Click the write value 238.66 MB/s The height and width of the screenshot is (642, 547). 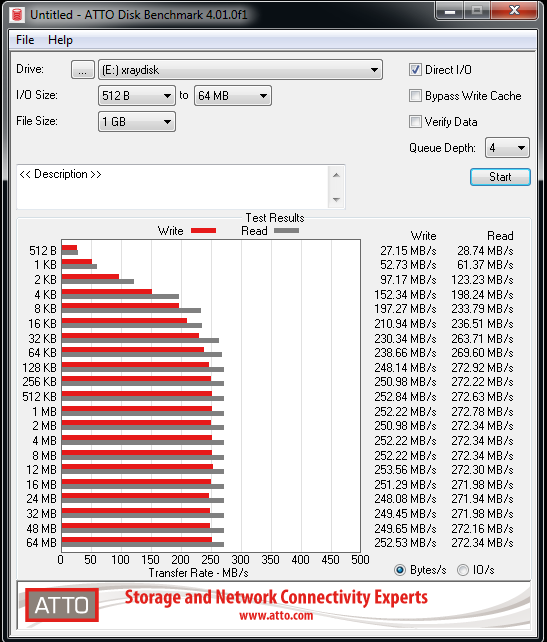pos(405,353)
